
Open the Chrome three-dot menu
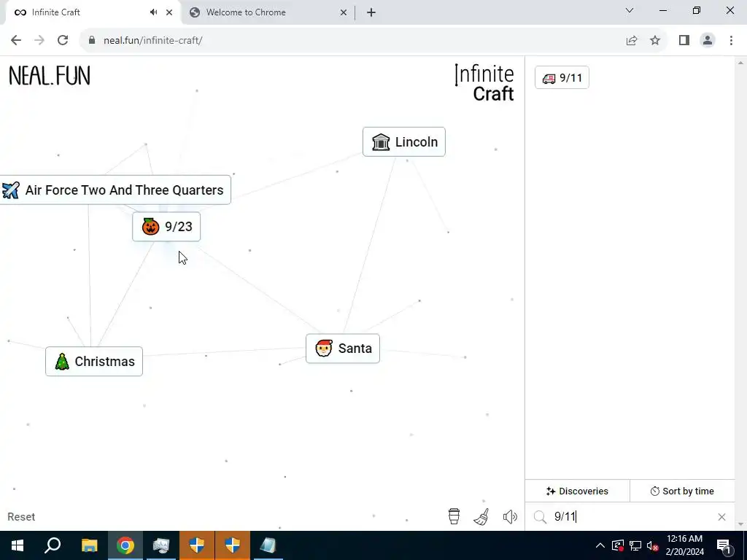pyautogui.click(x=731, y=41)
